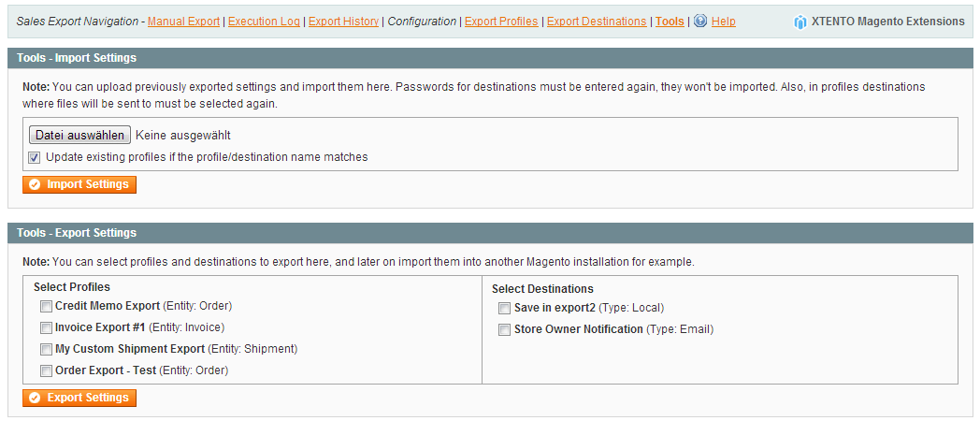
Task: Go to the Execution Log
Action: [264, 22]
